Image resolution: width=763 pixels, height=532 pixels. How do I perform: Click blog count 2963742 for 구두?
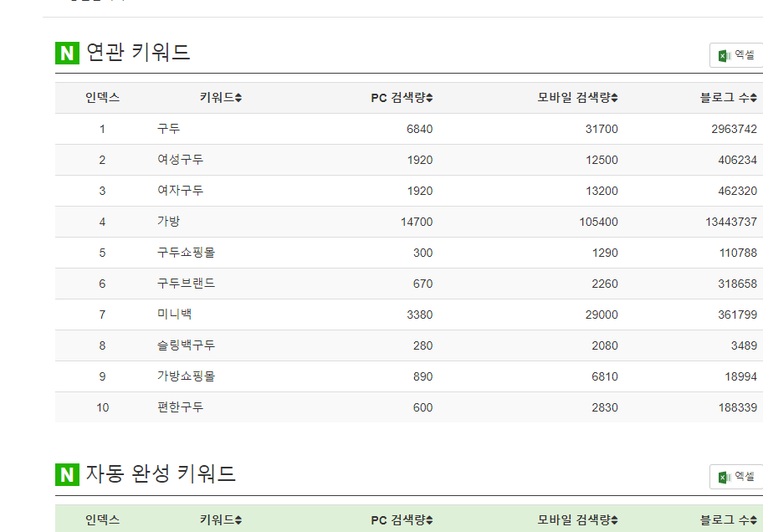click(x=735, y=129)
